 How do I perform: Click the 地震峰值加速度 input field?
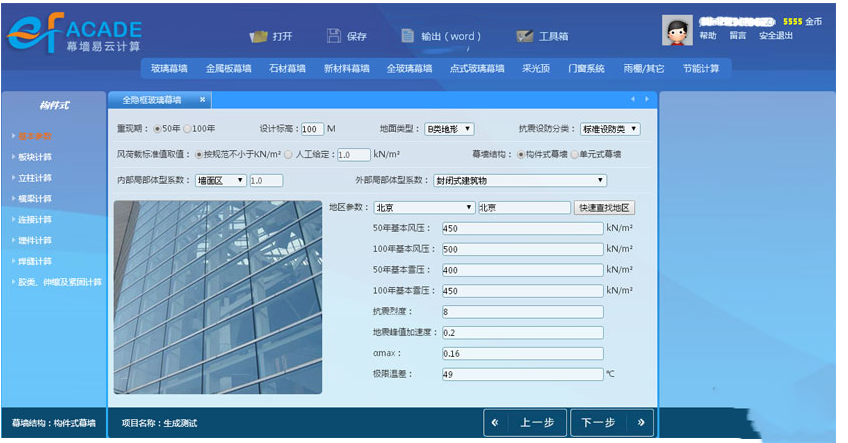(522, 333)
